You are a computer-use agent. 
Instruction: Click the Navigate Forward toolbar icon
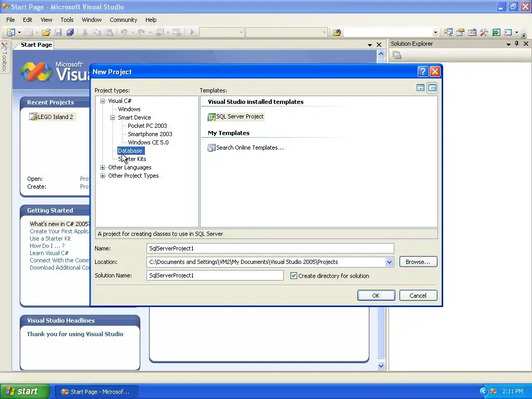(x=177, y=32)
